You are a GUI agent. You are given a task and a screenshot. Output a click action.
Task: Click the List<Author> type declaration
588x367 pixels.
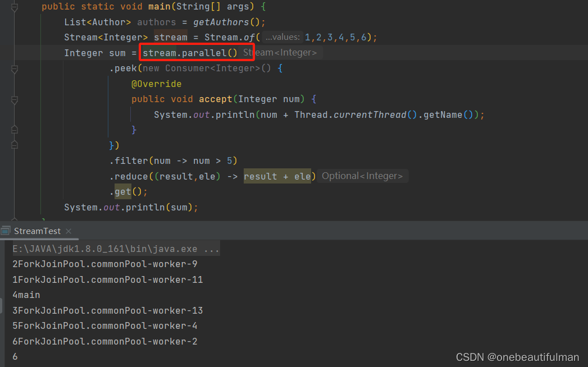coord(98,22)
